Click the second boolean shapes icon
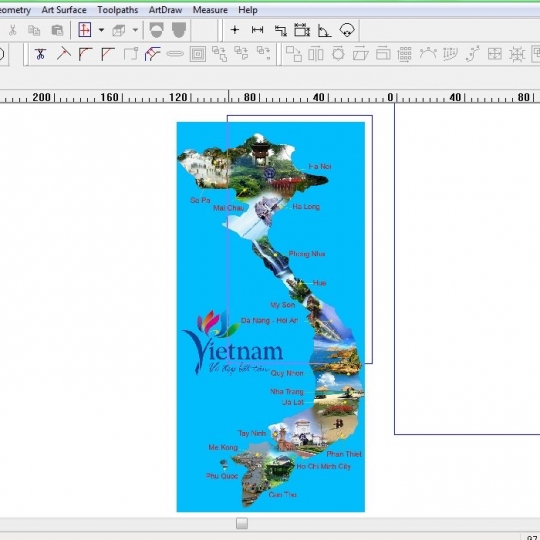This screenshot has width=540, height=540. 241,54
